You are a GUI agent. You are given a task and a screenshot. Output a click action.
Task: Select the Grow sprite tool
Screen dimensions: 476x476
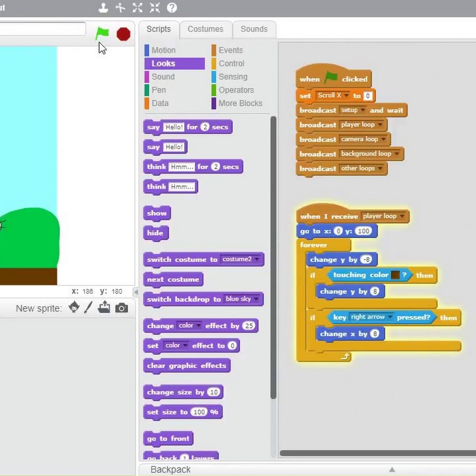click(138, 7)
